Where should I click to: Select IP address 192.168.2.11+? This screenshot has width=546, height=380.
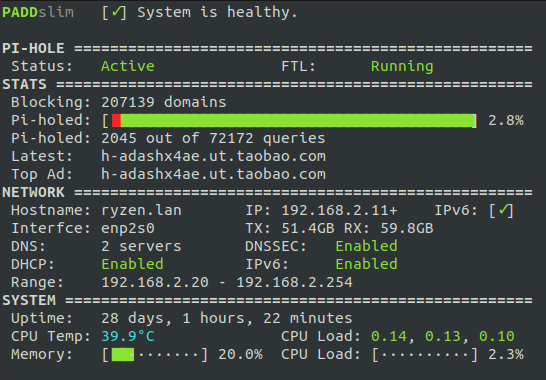(x=340, y=210)
